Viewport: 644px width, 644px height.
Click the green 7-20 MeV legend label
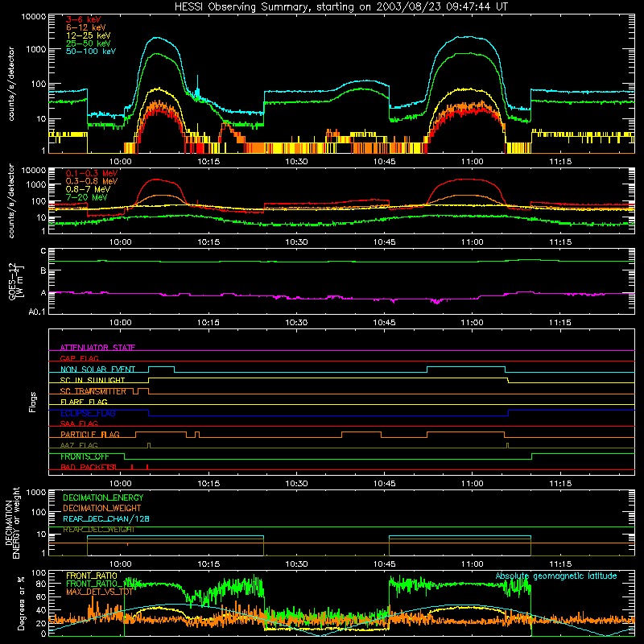coord(86,197)
